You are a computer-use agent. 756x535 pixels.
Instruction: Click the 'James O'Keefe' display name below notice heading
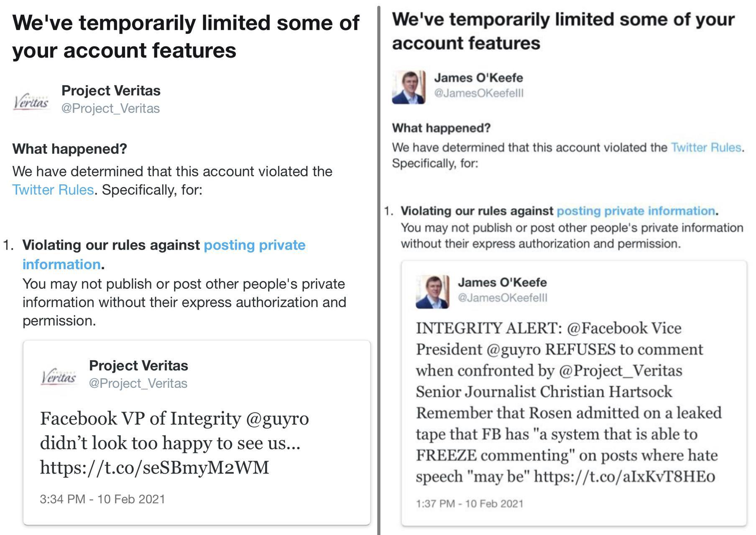(478, 78)
